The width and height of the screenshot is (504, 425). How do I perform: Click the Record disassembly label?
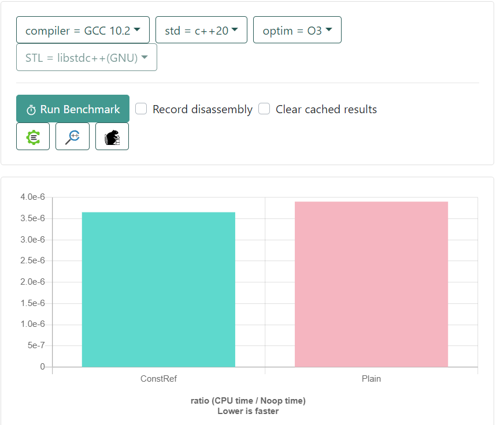202,109
